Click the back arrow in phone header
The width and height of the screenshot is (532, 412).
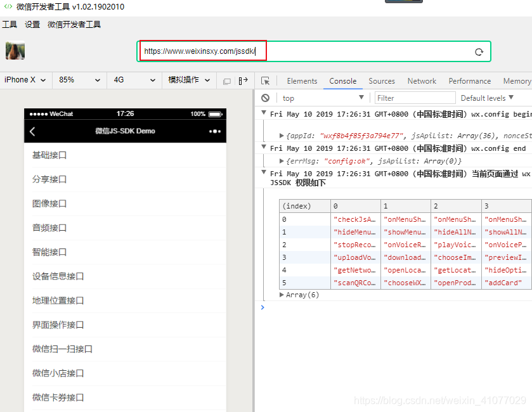point(32,131)
